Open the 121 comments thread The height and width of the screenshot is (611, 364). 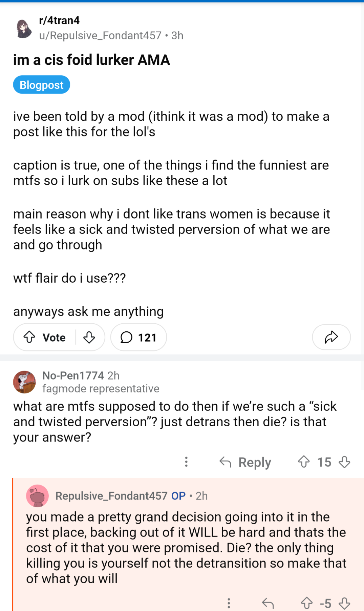138,337
